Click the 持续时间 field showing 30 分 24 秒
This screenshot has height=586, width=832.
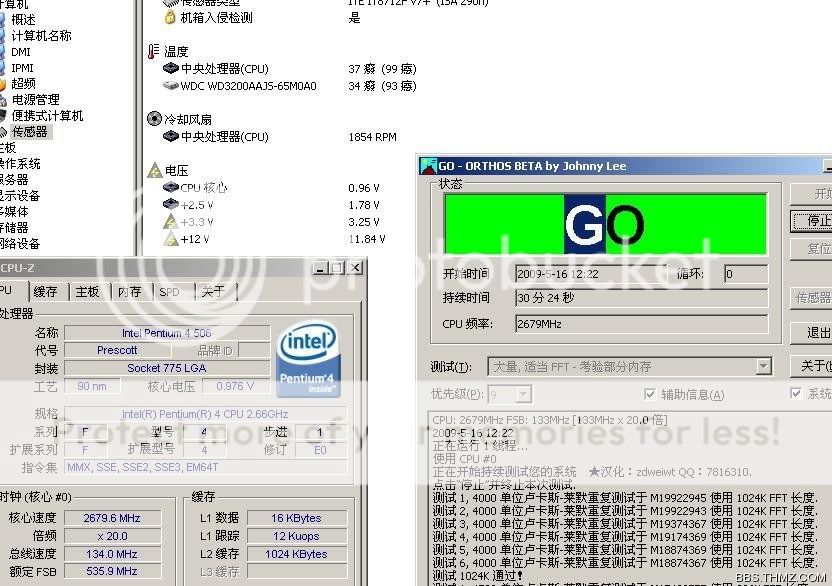coord(642,298)
